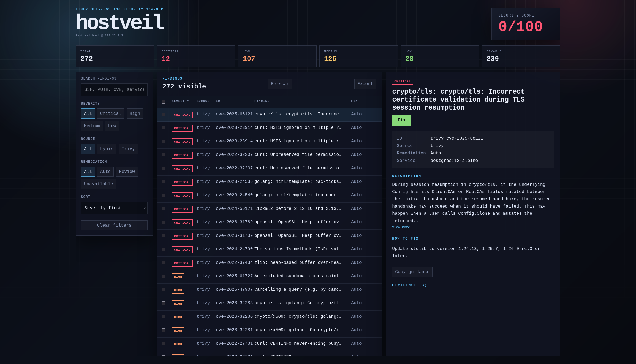Screen dimensions: 636x364
Task: Focus the Search findings input field
Action: click(114, 89)
